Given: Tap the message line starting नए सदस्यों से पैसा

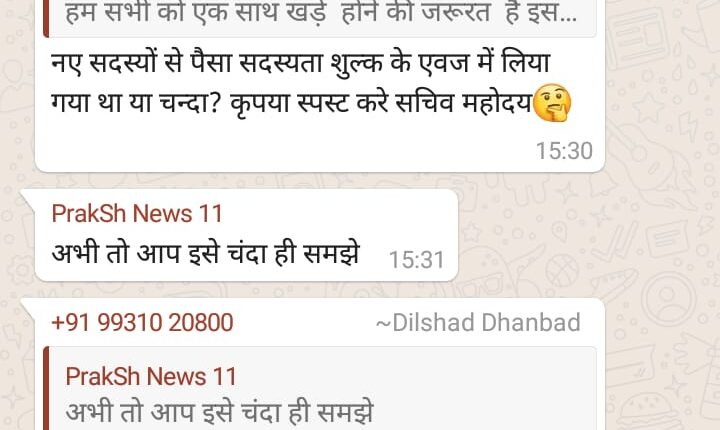Looking at the screenshot, I should pyautogui.click(x=301, y=63).
